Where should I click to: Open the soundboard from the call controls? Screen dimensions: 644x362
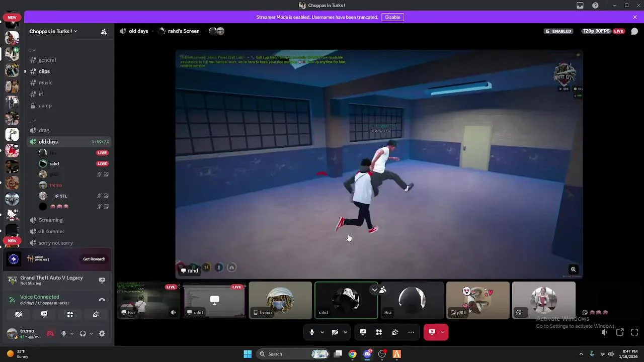click(395, 332)
